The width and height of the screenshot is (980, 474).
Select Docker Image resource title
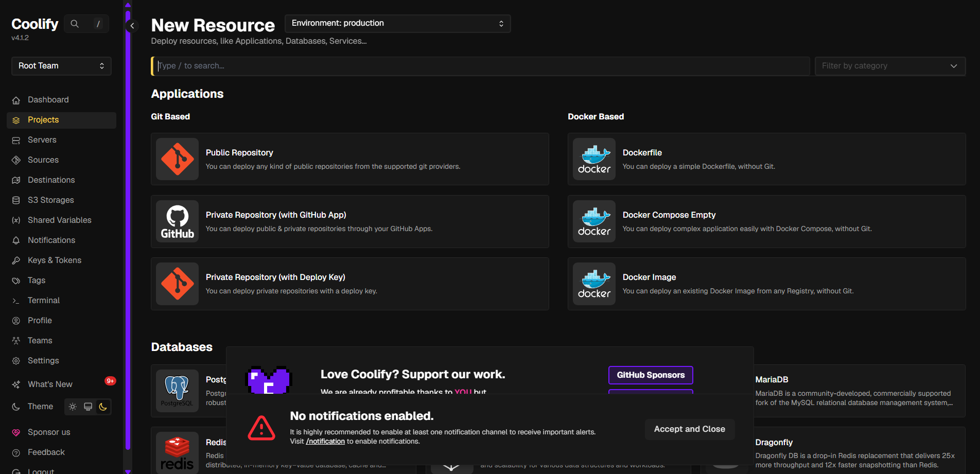pos(649,277)
